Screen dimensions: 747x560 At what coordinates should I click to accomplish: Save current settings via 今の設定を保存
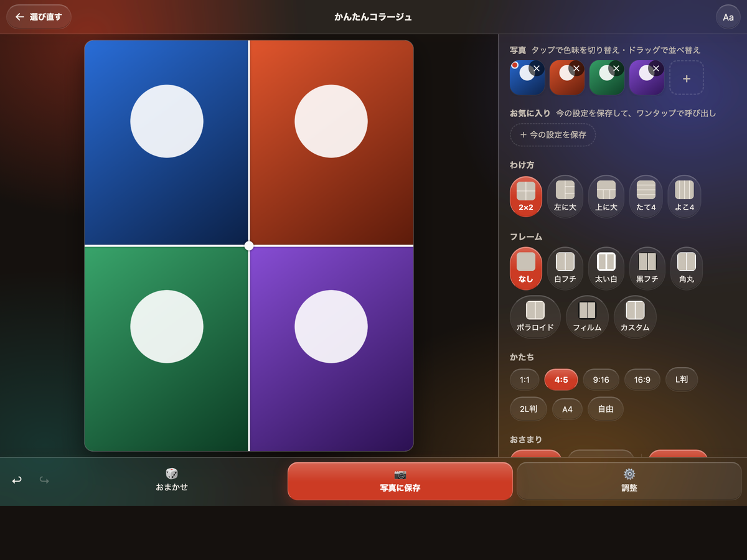[553, 134]
